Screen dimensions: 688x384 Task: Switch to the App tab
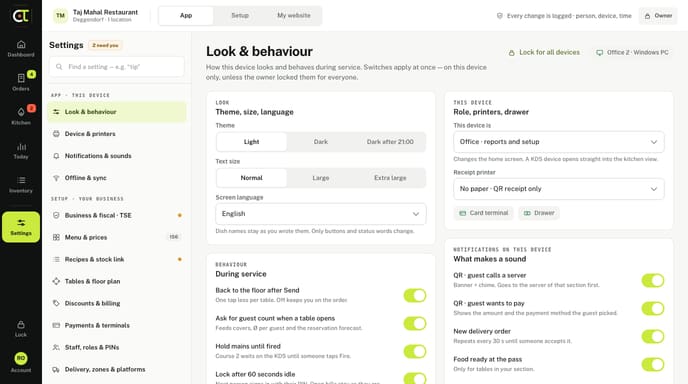pos(186,16)
